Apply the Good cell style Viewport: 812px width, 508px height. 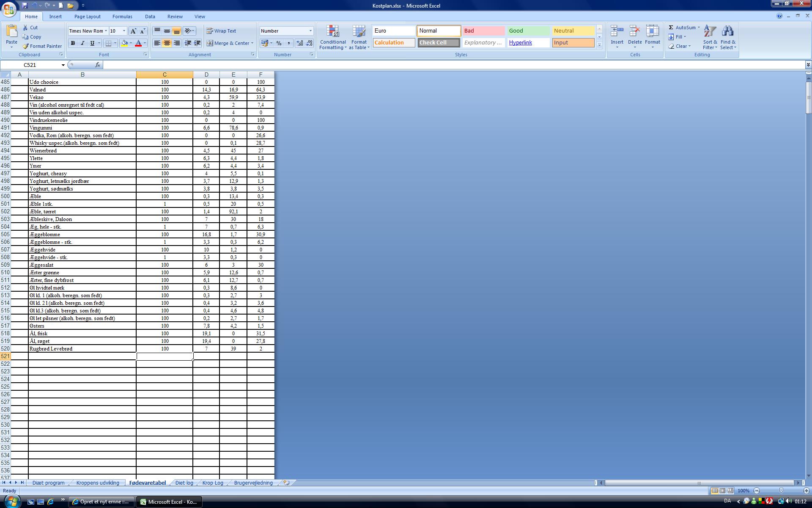528,31
